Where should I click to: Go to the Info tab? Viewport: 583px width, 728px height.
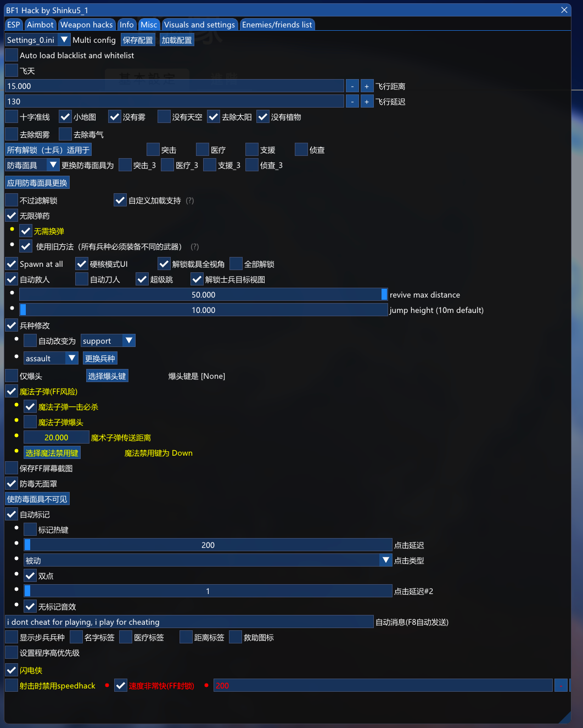click(x=127, y=25)
